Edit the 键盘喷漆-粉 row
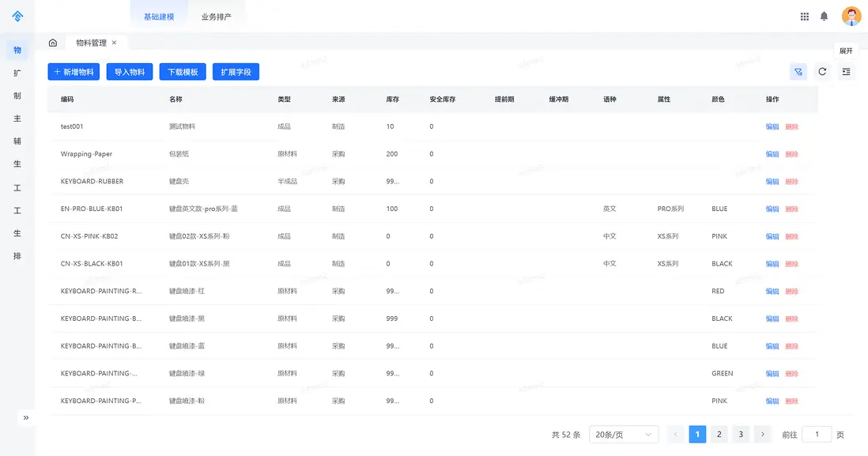 (x=772, y=401)
